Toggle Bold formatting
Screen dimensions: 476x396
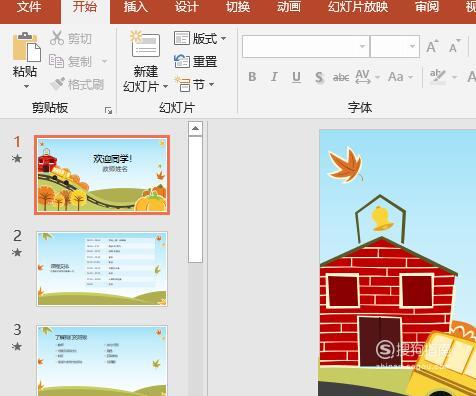(252, 77)
